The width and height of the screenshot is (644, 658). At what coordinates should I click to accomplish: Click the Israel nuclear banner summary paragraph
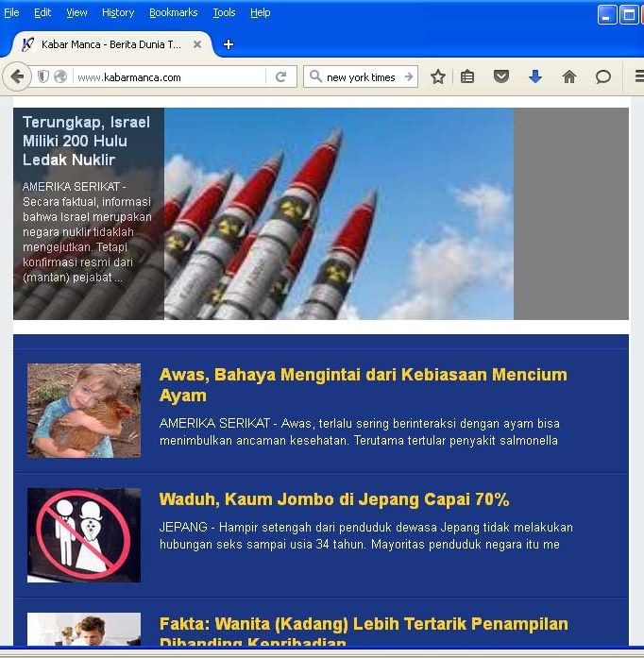87,231
